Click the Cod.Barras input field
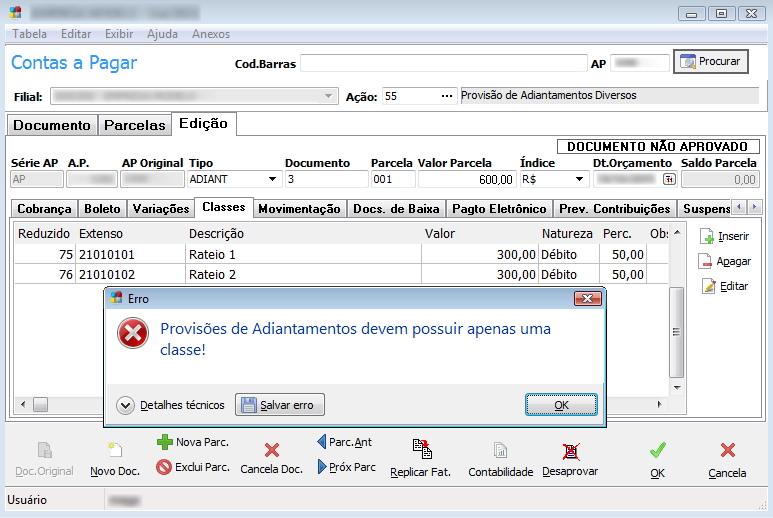Viewport: 773px width, 518px height. pos(443,63)
